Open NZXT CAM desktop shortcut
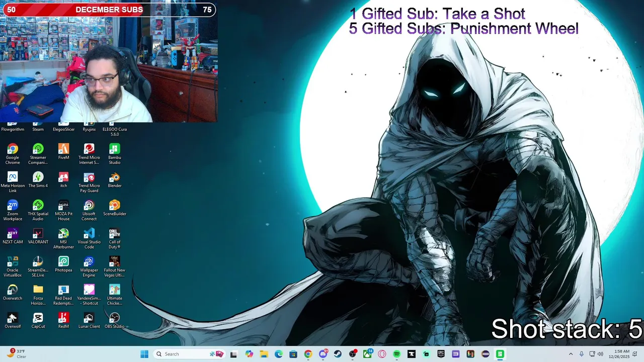The image size is (644, 362). (x=13, y=236)
